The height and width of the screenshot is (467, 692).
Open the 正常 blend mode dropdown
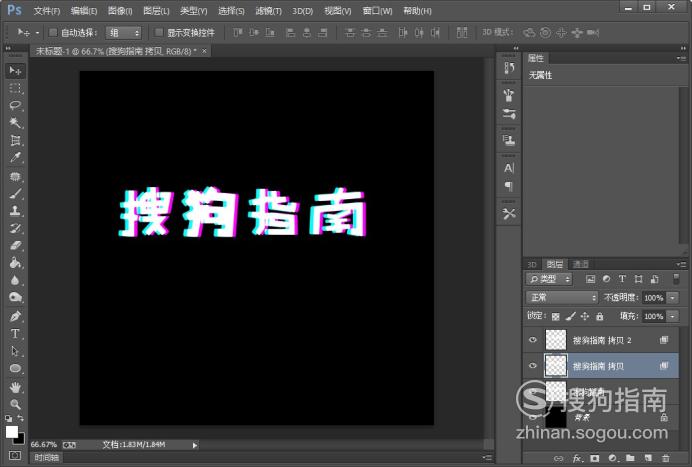[562, 298]
